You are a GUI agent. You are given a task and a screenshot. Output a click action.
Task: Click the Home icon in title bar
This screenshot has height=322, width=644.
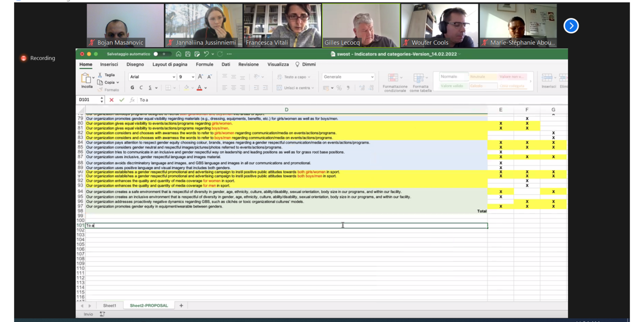pos(178,54)
